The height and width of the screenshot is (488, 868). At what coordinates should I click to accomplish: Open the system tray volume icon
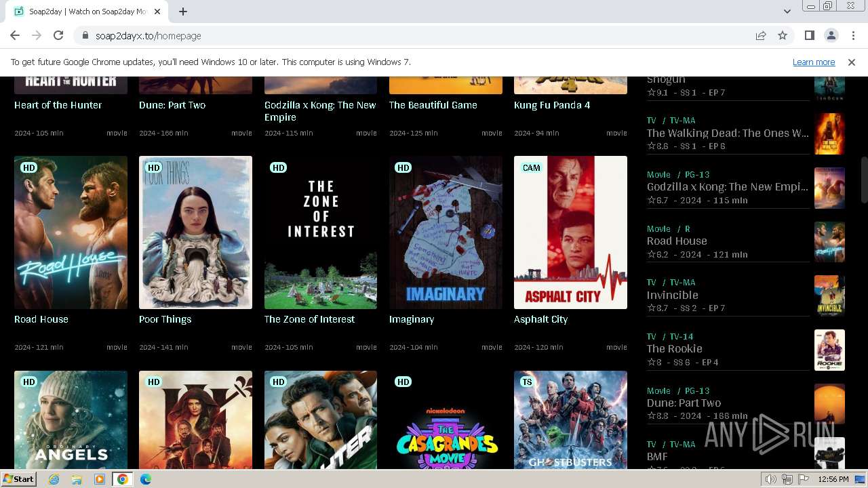[x=771, y=479]
